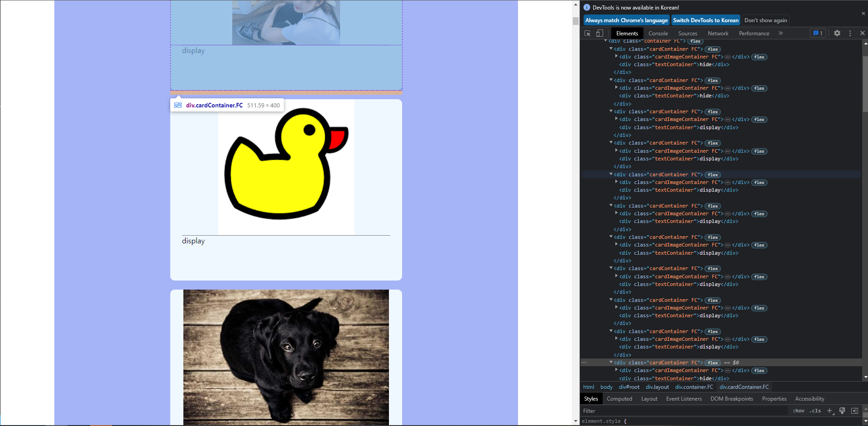Click Always match Chrome's language button
Viewport: 868px width, 426px height.
626,20
